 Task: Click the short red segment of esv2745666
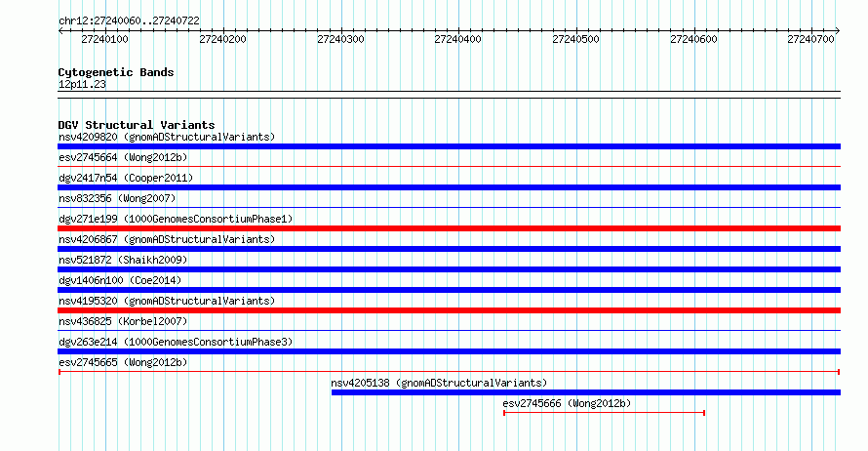604,413
